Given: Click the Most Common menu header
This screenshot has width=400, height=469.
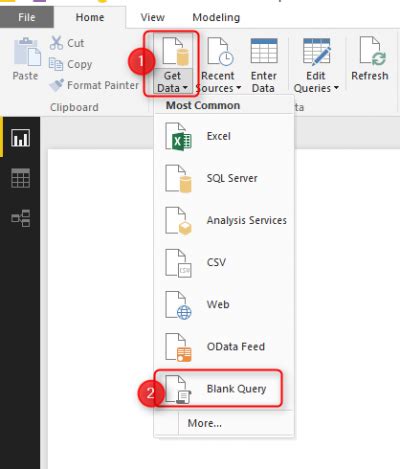Looking at the screenshot, I should [203, 105].
